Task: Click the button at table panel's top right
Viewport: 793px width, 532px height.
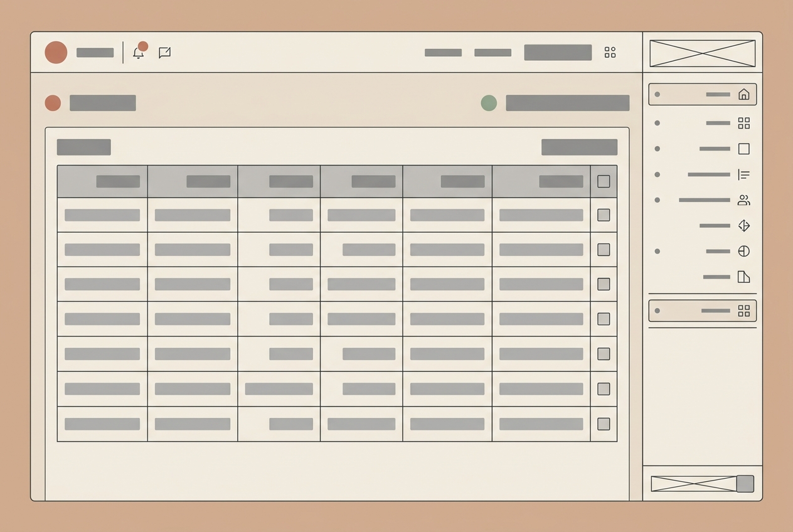Action: (x=579, y=147)
